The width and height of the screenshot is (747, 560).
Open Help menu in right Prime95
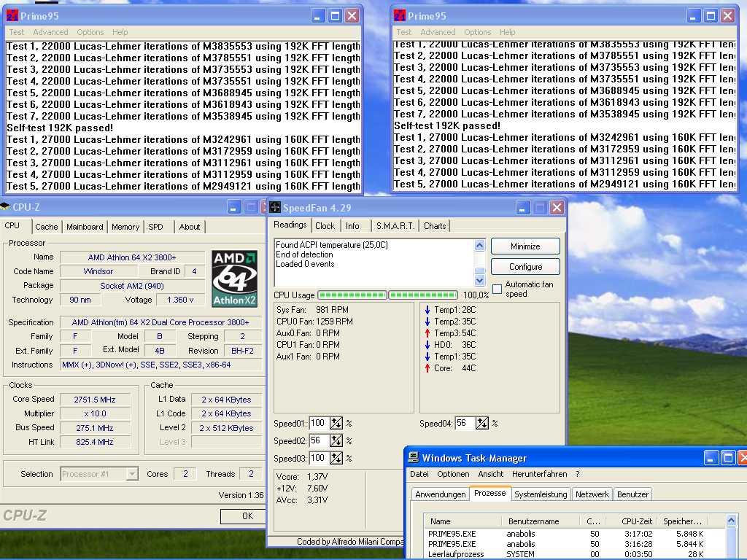click(x=508, y=32)
